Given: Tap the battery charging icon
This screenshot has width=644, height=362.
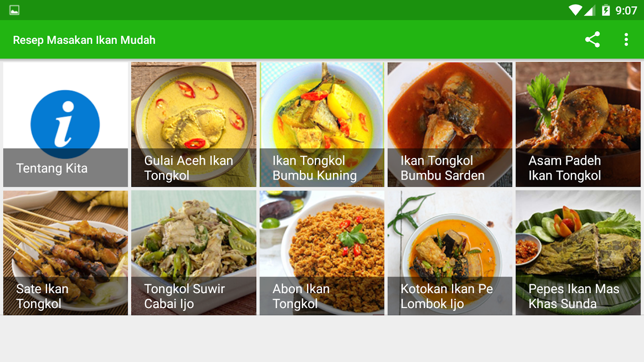Looking at the screenshot, I should click(x=606, y=10).
